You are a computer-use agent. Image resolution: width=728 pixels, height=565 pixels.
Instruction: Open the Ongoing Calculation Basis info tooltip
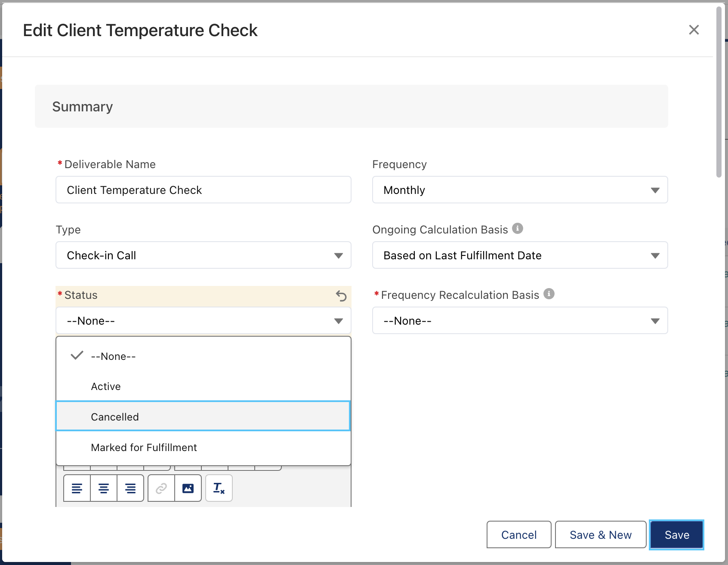[518, 228]
